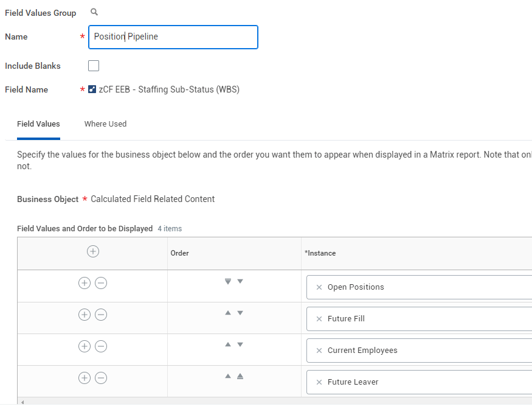The height and width of the screenshot is (412, 532).
Task: Clear Future Leaver instance value
Action: point(319,382)
